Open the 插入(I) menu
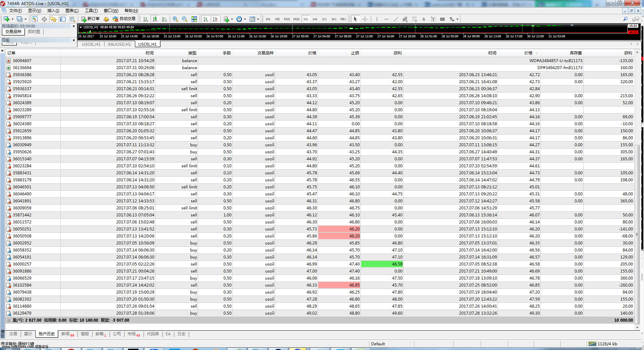The width and height of the screenshot is (644, 350). 53,11
